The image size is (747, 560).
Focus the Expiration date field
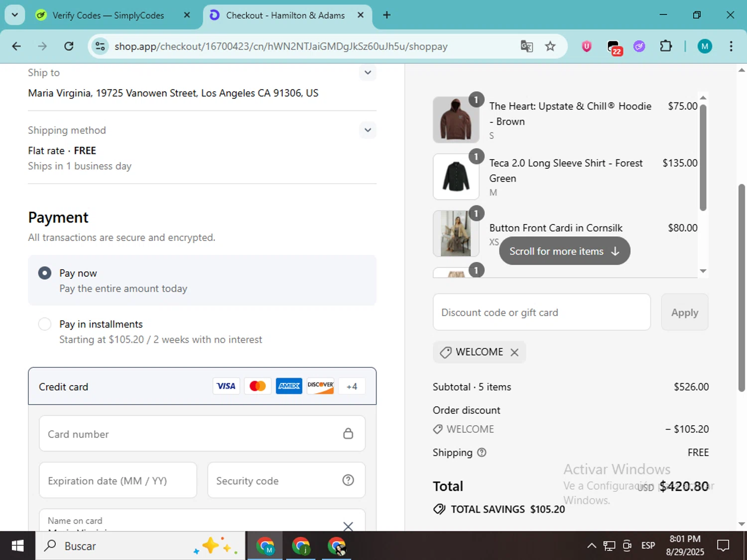click(x=118, y=480)
